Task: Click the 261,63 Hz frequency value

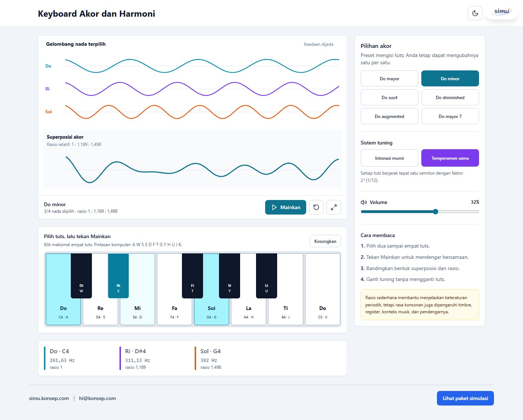Action: [x=62, y=360]
